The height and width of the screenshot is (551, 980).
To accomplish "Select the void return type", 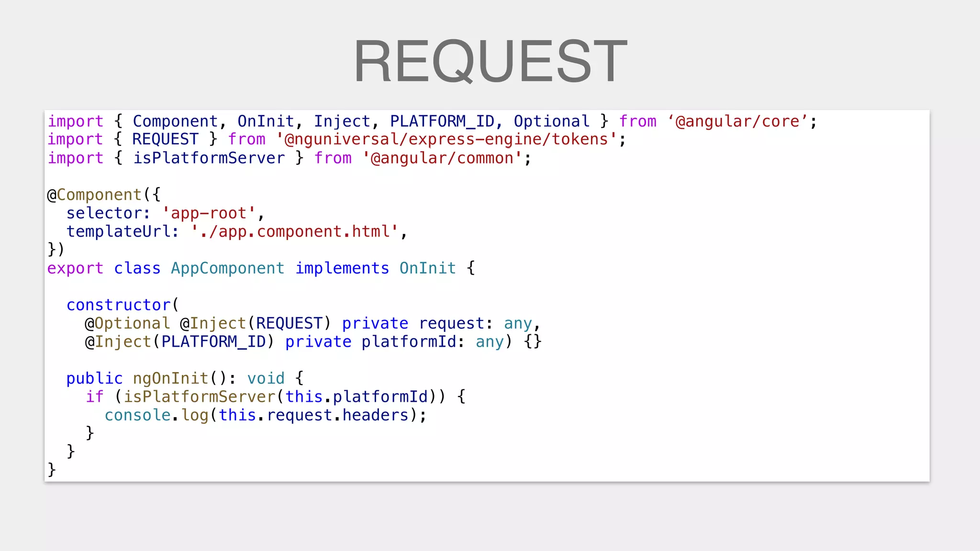I will coord(266,379).
